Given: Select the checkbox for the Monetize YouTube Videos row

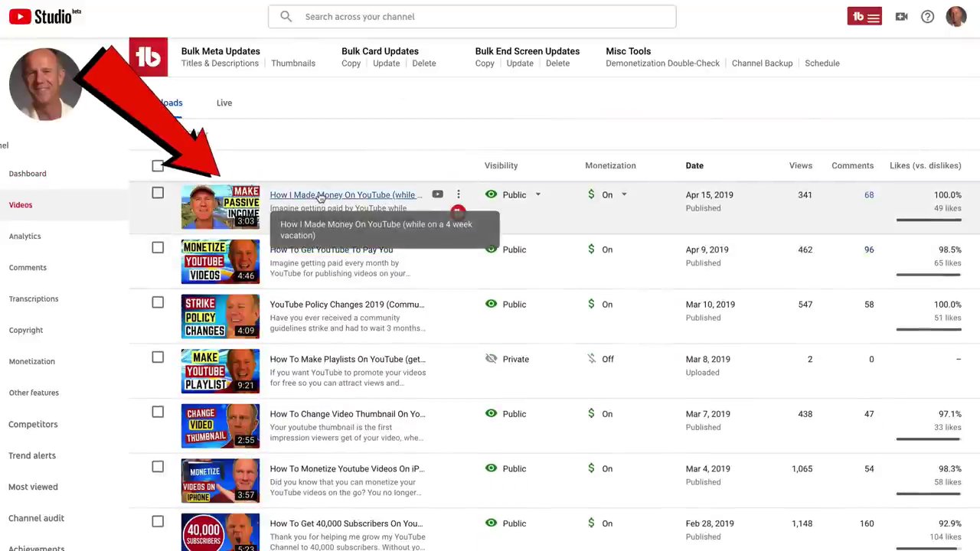Looking at the screenshot, I should [x=157, y=247].
